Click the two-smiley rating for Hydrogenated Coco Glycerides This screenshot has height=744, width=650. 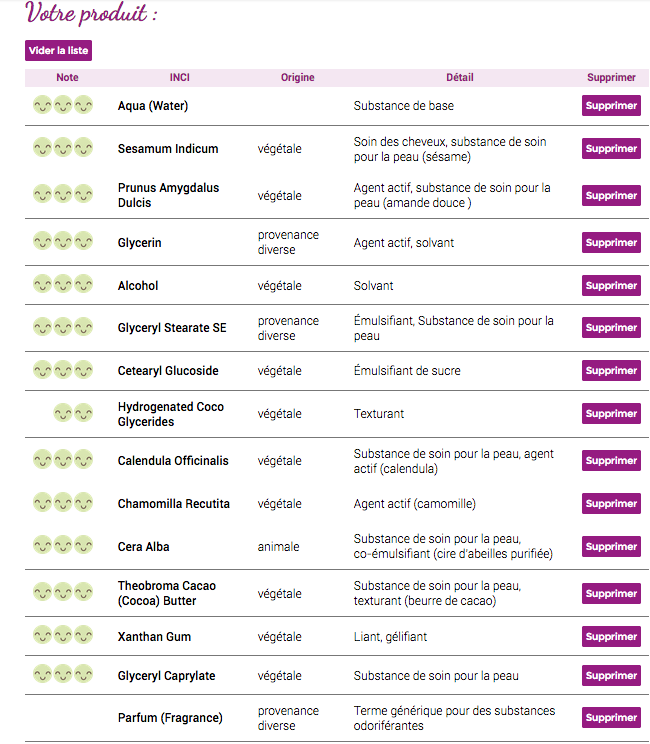pos(73,412)
